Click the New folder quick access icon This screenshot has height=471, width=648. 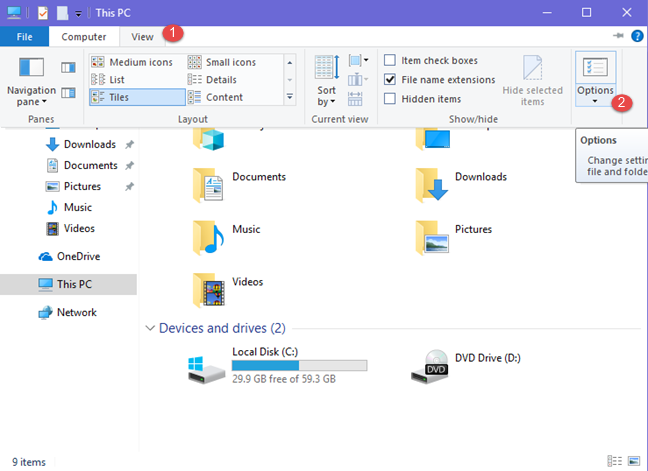62,13
